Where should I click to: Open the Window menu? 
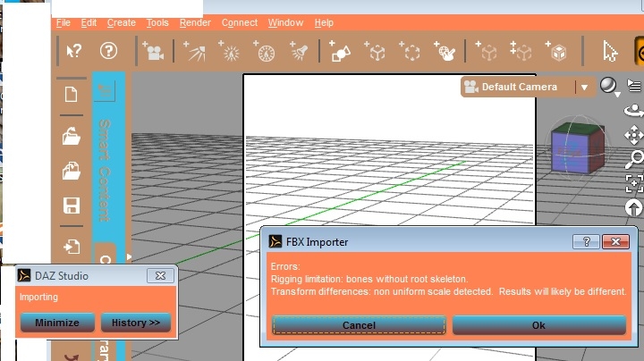point(285,23)
